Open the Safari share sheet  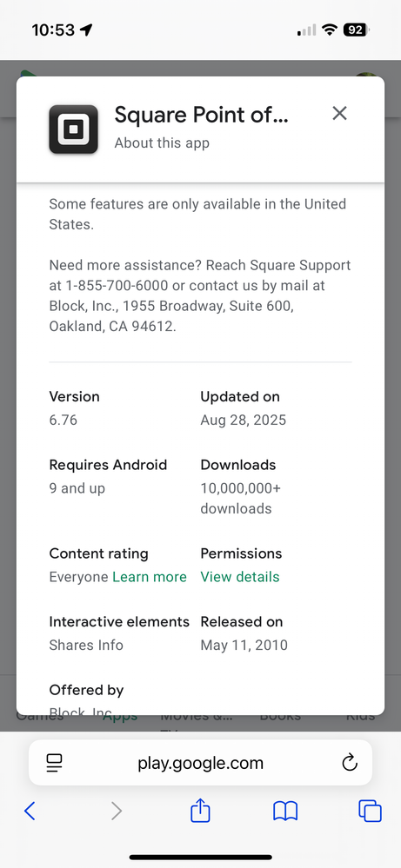[200, 811]
